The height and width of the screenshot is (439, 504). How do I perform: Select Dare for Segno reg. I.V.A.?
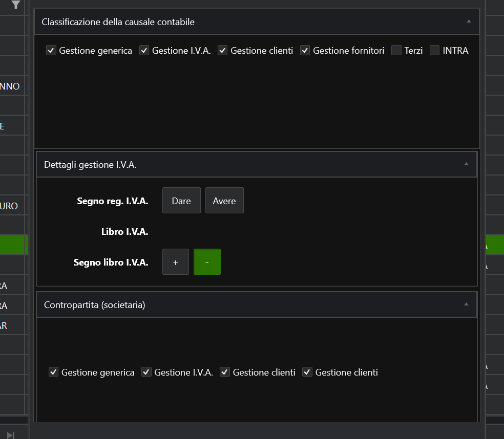click(181, 201)
